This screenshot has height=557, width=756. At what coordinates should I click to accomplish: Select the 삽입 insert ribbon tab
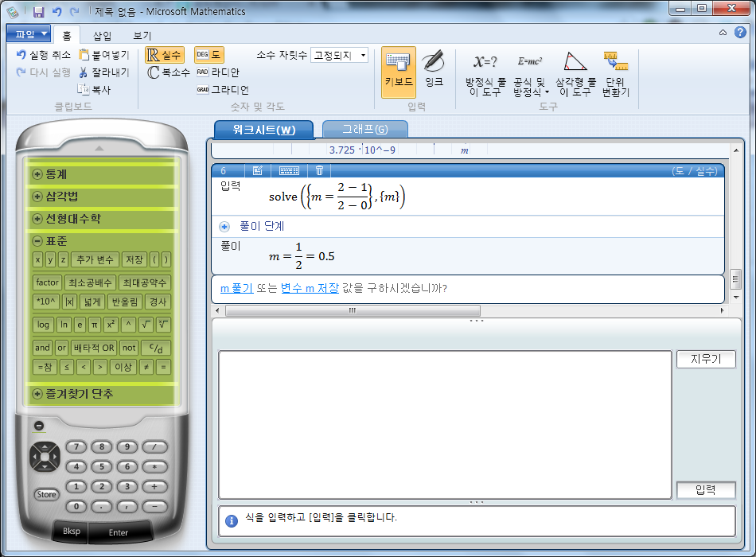(102, 35)
